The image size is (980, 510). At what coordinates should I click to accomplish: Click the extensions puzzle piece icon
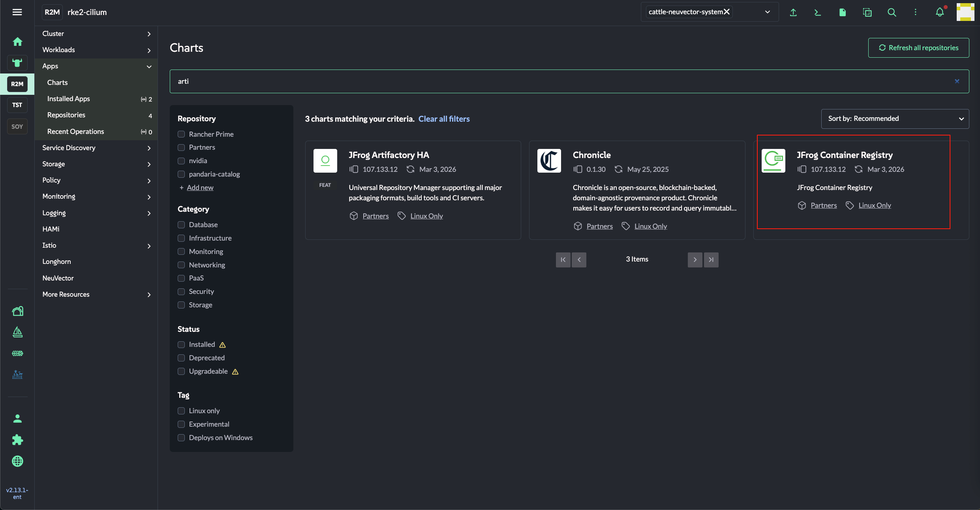(x=17, y=440)
